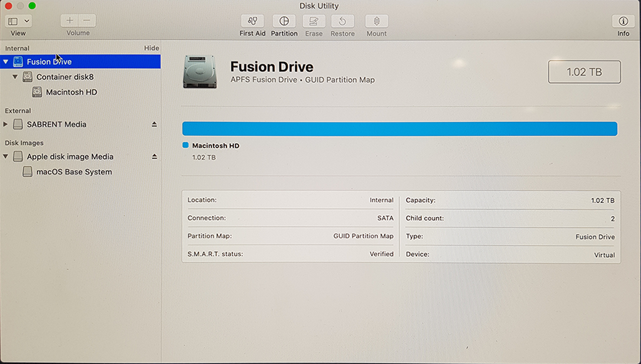Click the S.M.A.R.T. status Verified value
This screenshot has height=364, width=641.
[x=381, y=254]
